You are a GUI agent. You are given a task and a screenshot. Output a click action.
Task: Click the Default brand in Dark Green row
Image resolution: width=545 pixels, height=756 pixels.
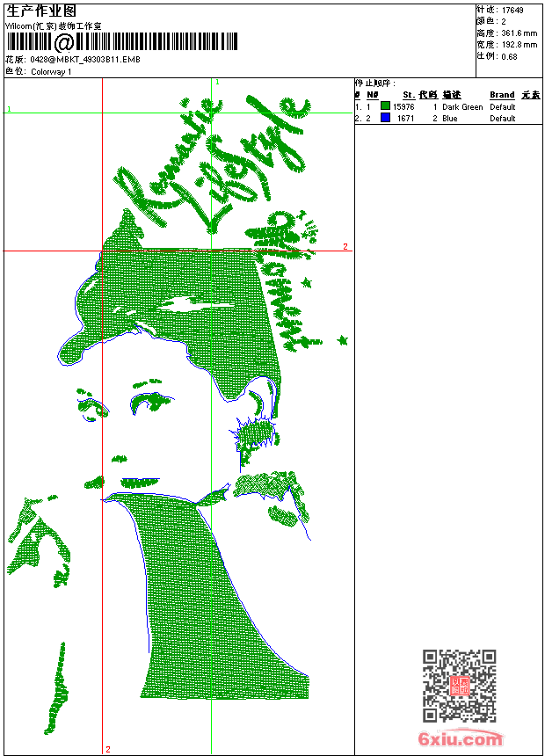click(x=503, y=107)
